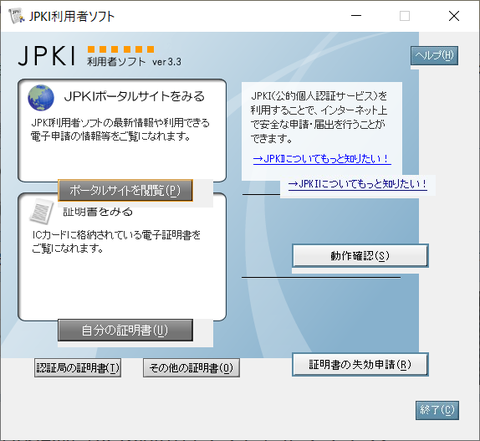
Task: Click the large JPKI logo text
Action: (x=47, y=56)
